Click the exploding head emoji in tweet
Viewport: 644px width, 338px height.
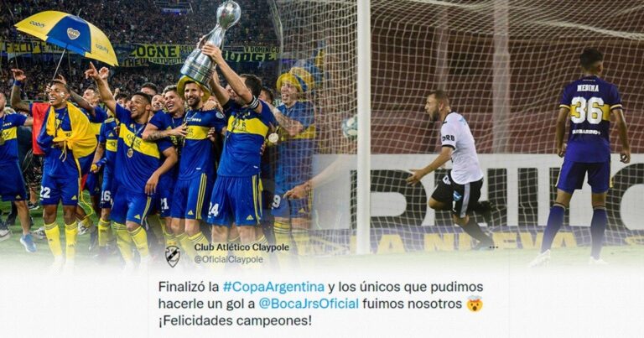[x=475, y=304]
